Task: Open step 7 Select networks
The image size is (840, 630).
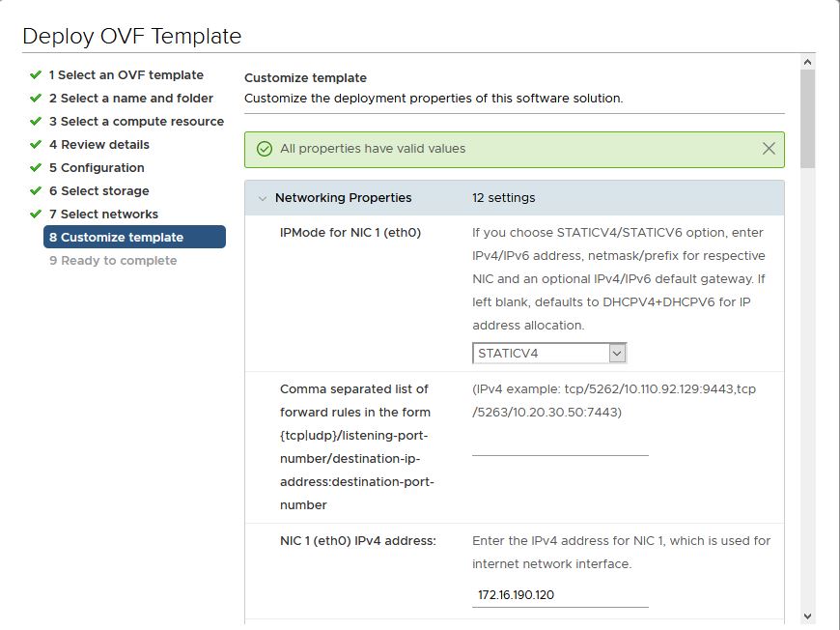Action: click(104, 214)
